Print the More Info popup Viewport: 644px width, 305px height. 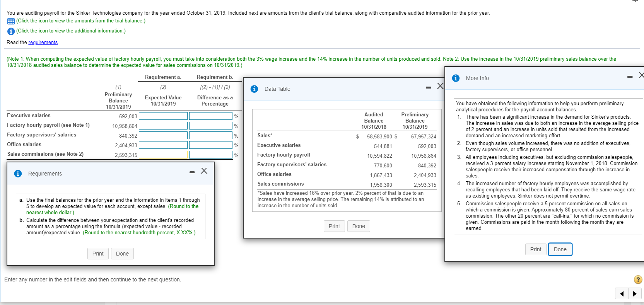(x=536, y=249)
